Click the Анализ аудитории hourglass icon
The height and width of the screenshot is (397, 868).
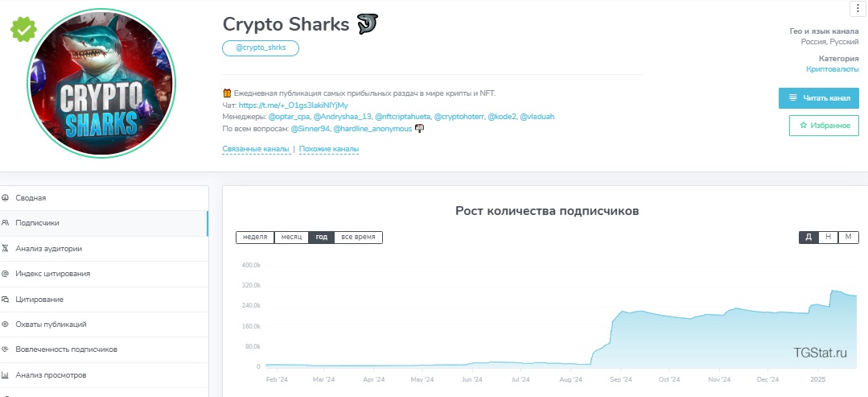click(x=5, y=248)
